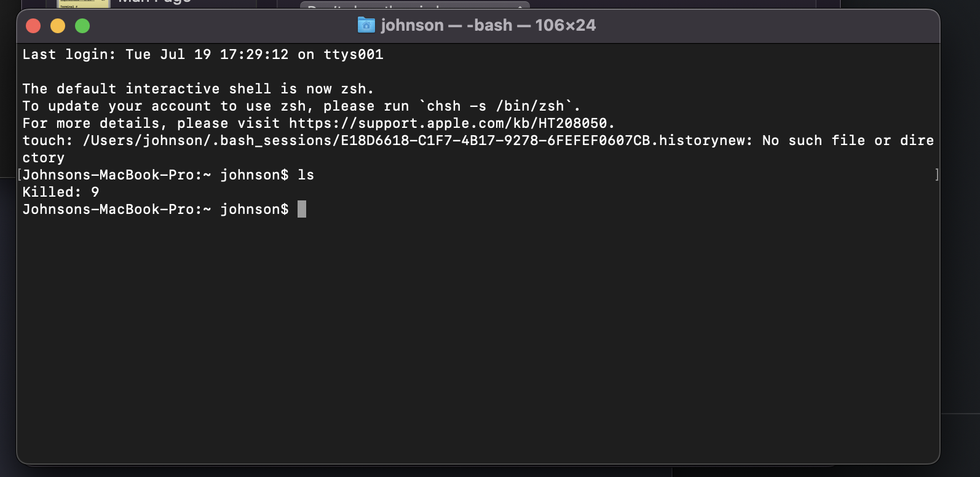
Task: Click the window title "johnson — -bash — 106×24"
Action: pyautogui.click(x=488, y=25)
